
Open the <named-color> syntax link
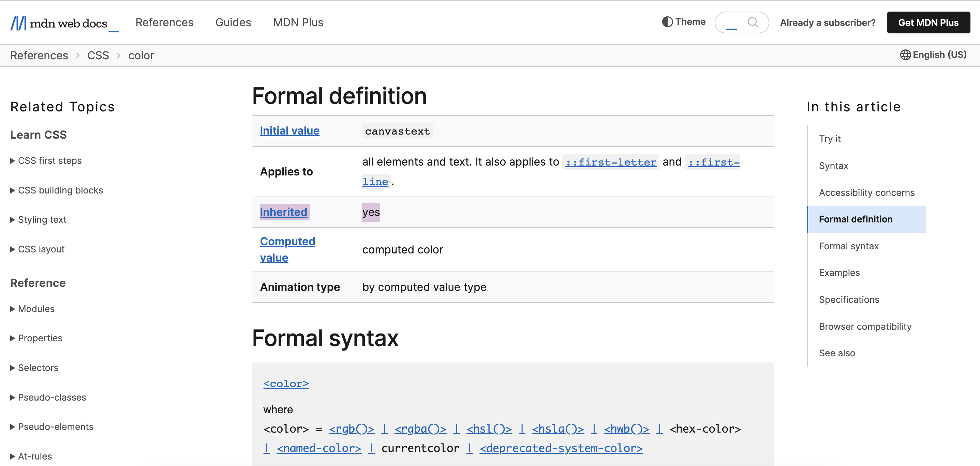tap(319, 449)
